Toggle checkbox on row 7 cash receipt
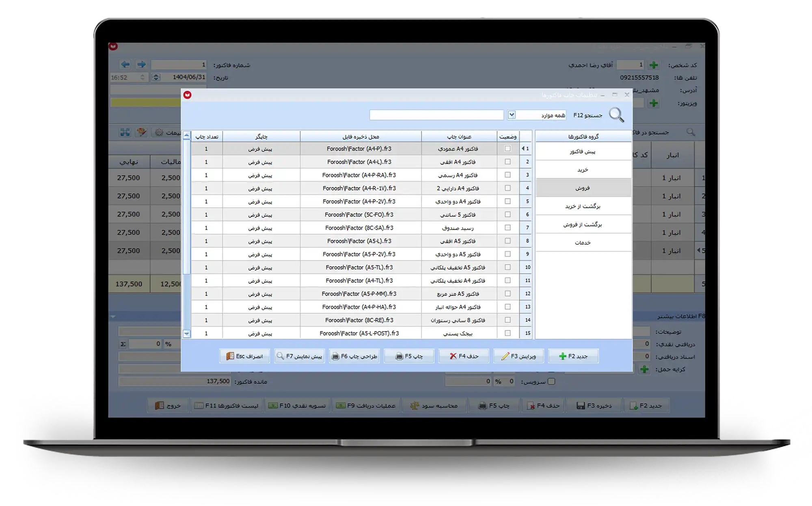The image size is (812, 506). coord(508,228)
